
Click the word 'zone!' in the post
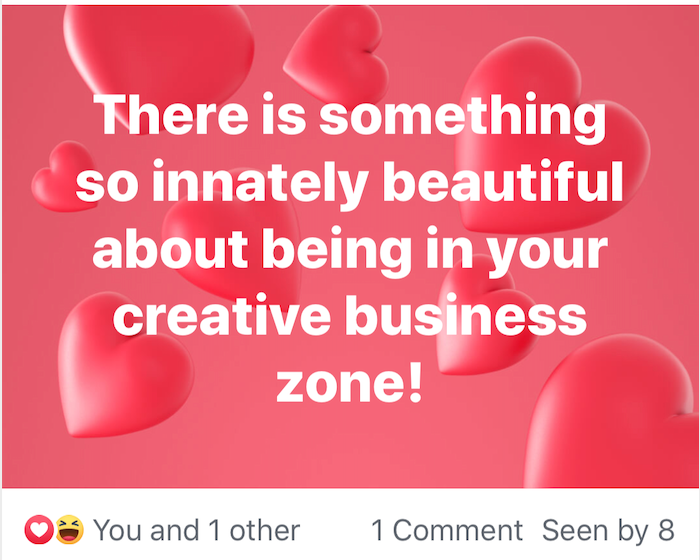349,381
